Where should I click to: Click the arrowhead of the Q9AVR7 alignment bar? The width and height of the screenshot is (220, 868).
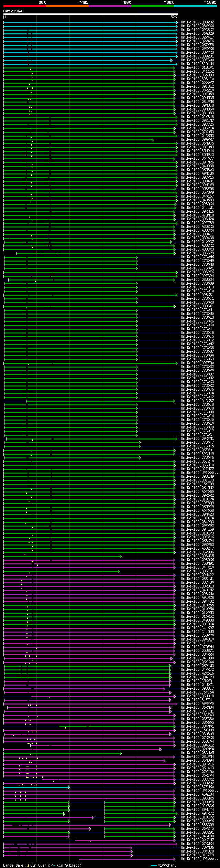154,140
